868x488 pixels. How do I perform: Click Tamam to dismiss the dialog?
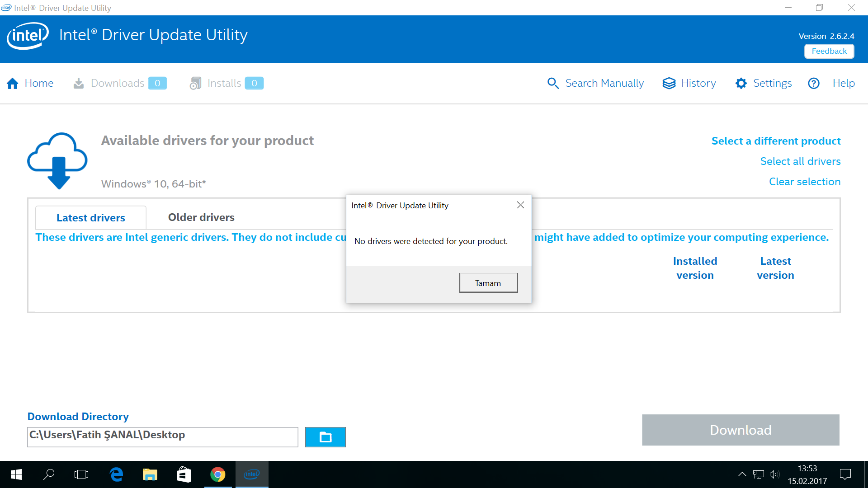488,283
